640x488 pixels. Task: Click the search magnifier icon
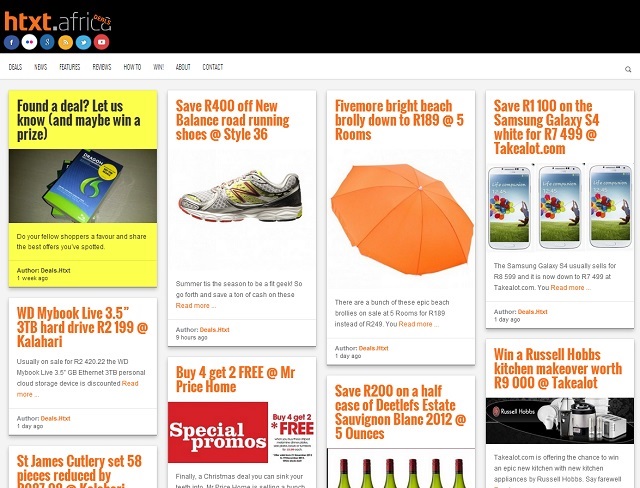(x=628, y=69)
